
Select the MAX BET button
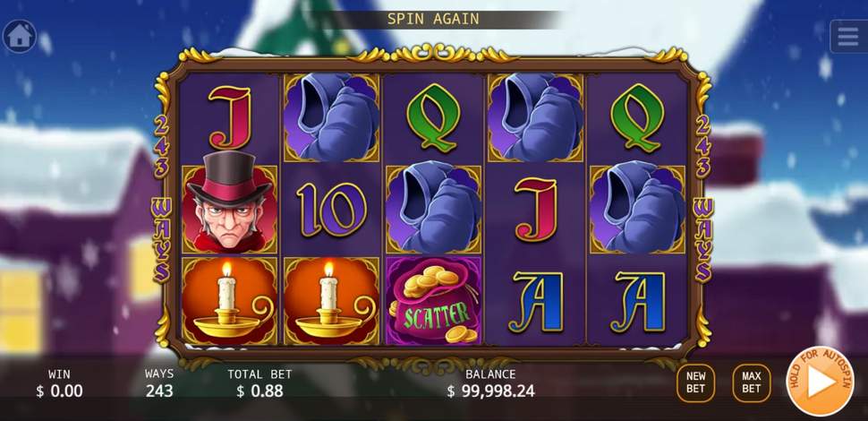[751, 382]
